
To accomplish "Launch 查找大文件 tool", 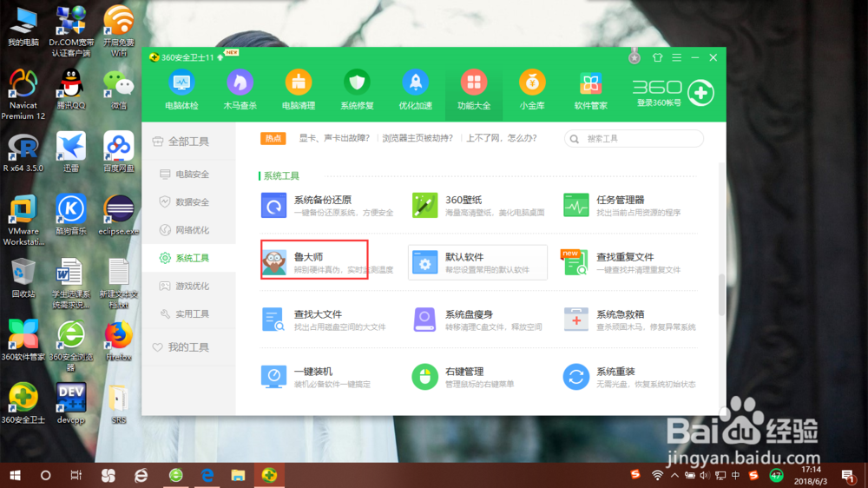I will click(323, 320).
